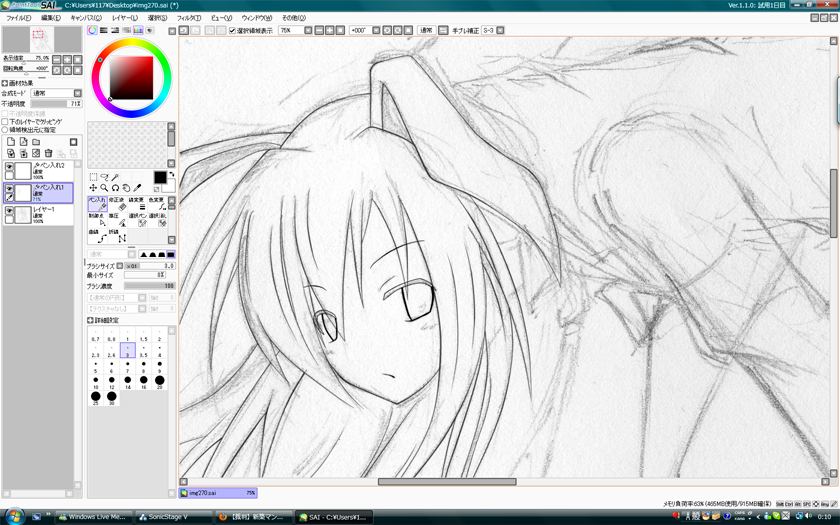Image resolution: width=840 pixels, height=525 pixels.
Task: Expand the 画材効果 section
Action: [5, 83]
